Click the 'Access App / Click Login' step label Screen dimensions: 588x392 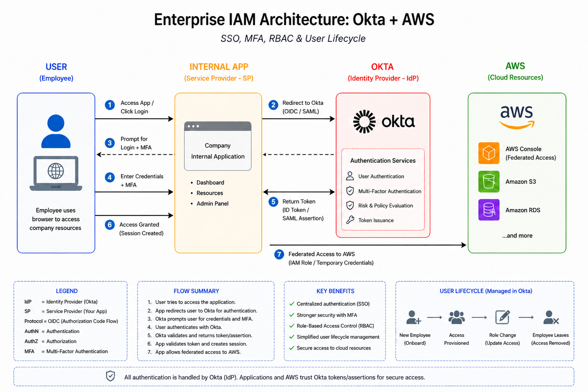coord(137,107)
